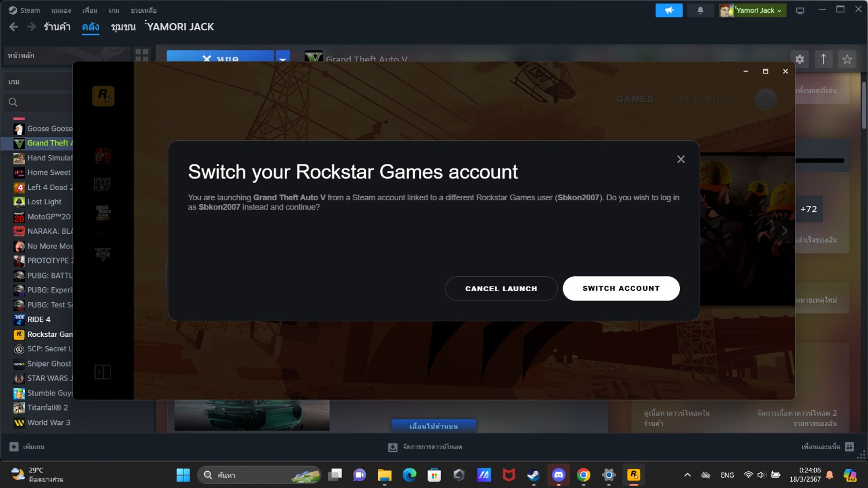Click the up-arrow icon beside the gear
This screenshot has height=488, width=868.
pyautogui.click(x=823, y=59)
